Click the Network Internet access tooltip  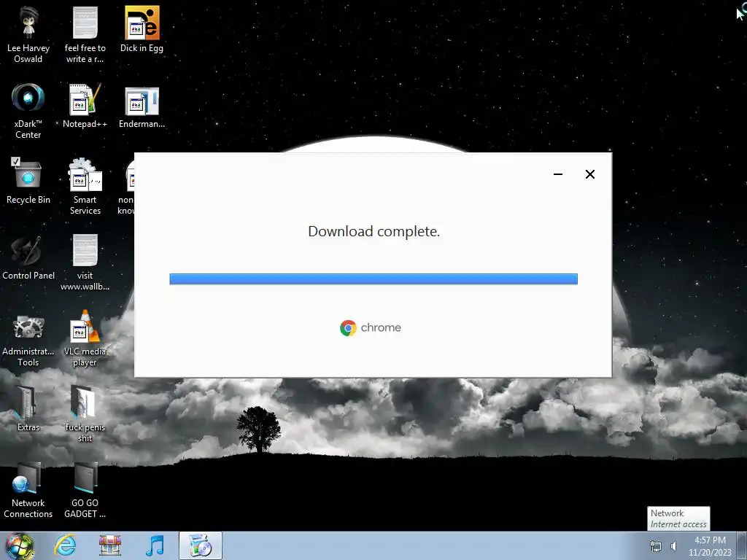pos(678,518)
